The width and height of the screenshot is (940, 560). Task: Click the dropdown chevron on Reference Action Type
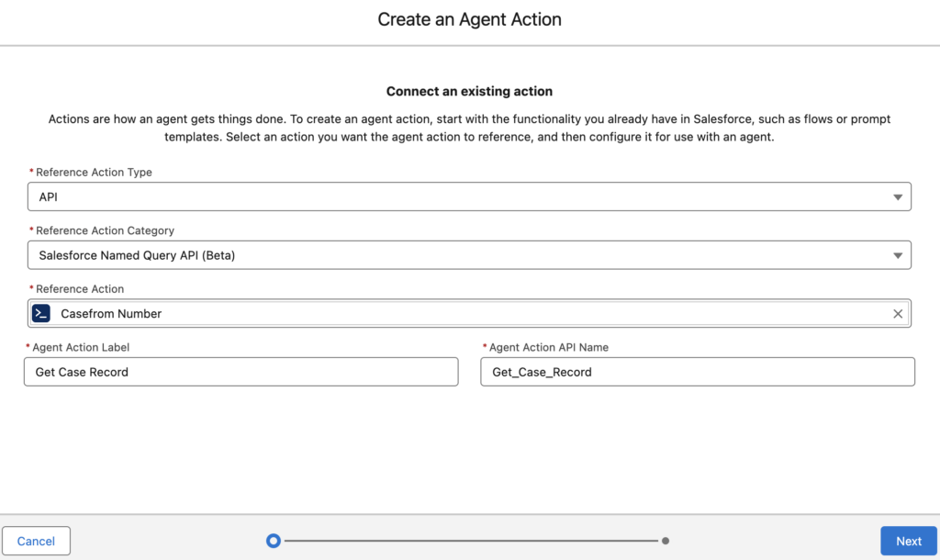pos(898,196)
